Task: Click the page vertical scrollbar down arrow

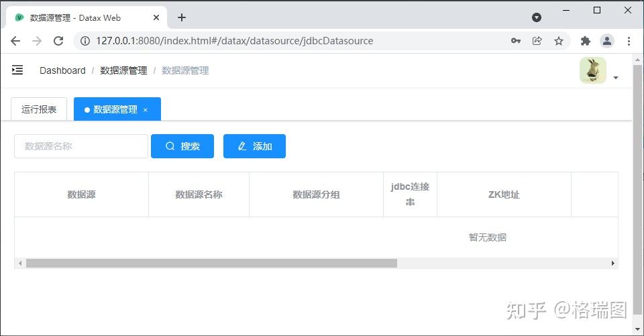Action: 637,329
